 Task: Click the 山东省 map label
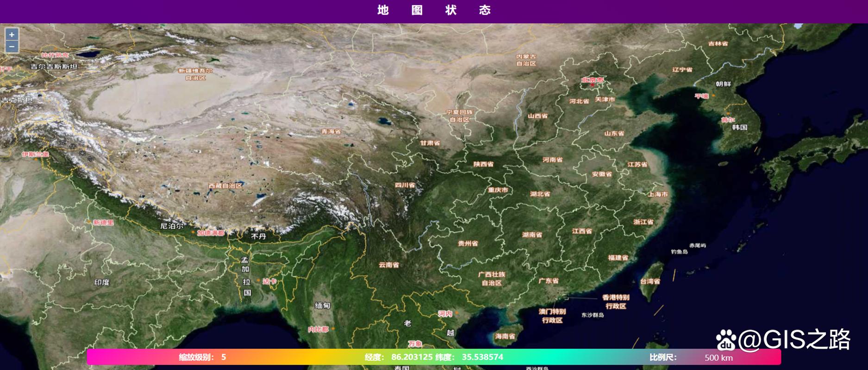point(614,133)
